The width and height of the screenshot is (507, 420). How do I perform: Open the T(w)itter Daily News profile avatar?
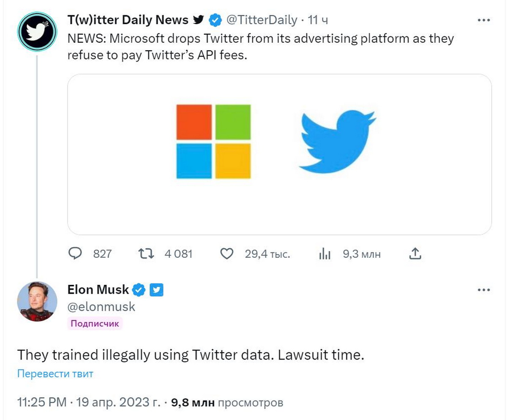(x=37, y=32)
